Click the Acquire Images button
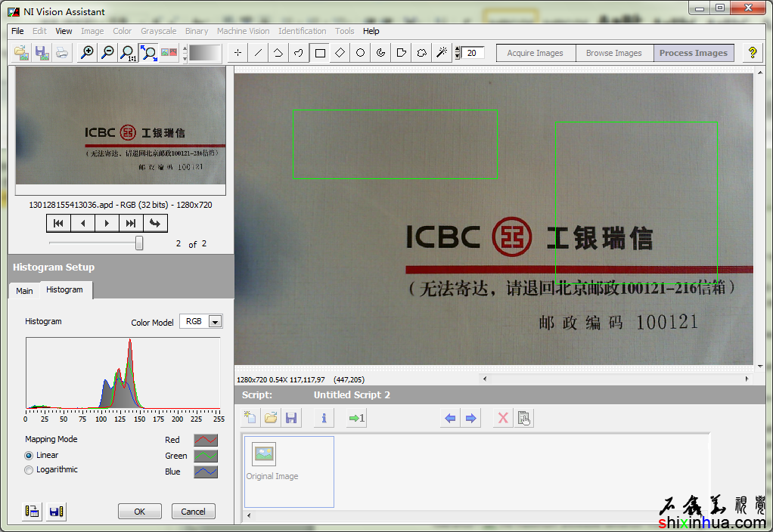The image size is (773, 532). pyautogui.click(x=536, y=53)
